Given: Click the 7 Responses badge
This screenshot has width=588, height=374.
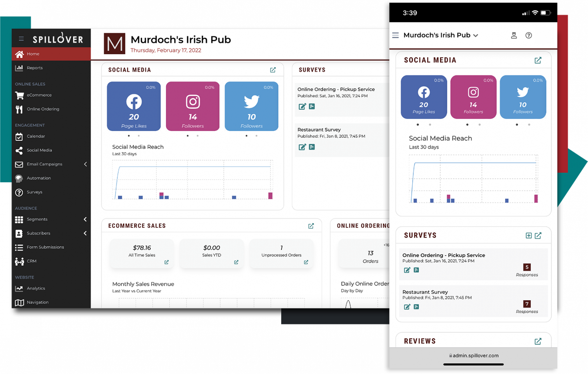Looking at the screenshot, I should pos(527,304).
